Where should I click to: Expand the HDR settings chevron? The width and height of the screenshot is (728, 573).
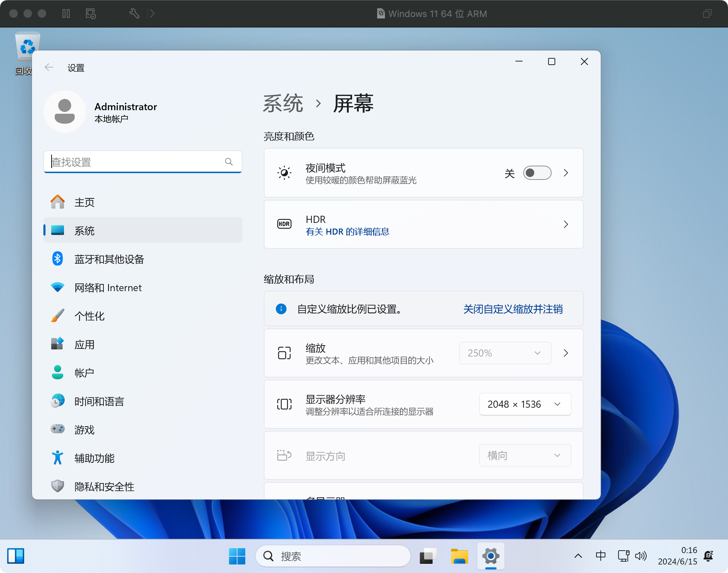[566, 224]
